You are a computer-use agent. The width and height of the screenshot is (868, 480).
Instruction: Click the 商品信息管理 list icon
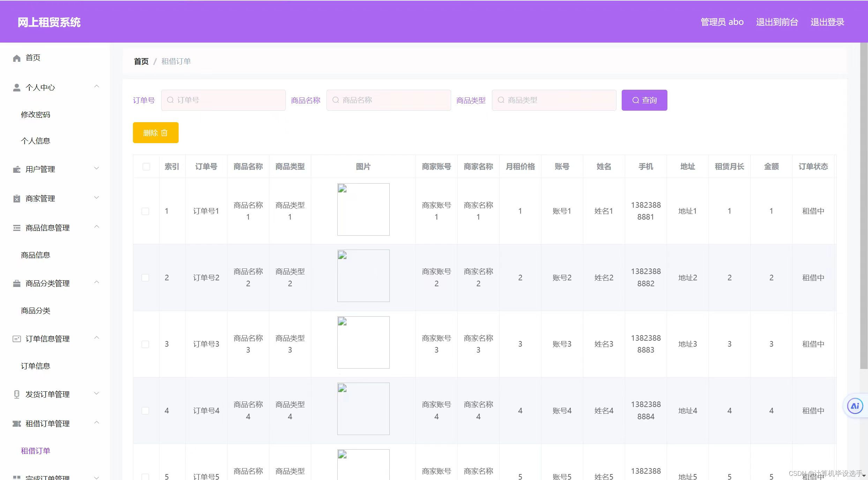(x=16, y=228)
